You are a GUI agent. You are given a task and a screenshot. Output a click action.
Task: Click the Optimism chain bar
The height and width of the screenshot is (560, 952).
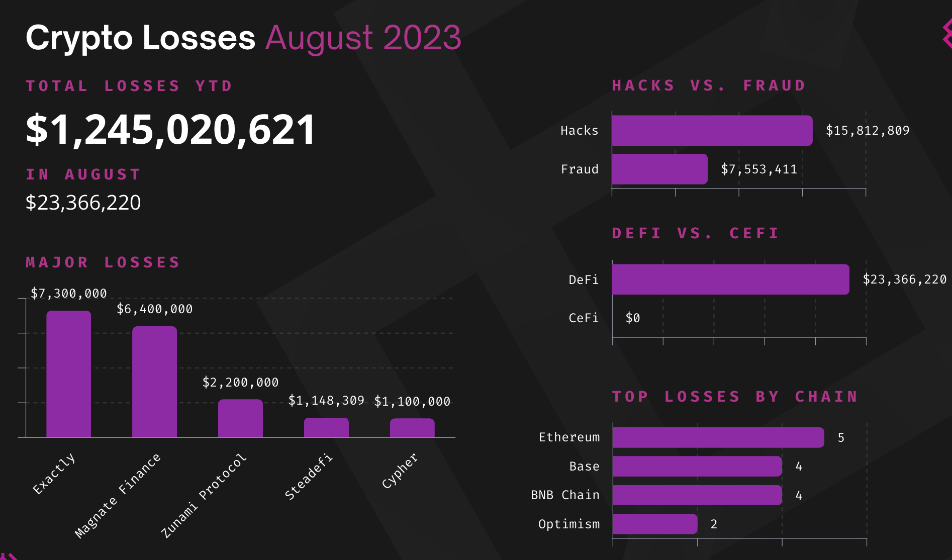[x=655, y=524]
